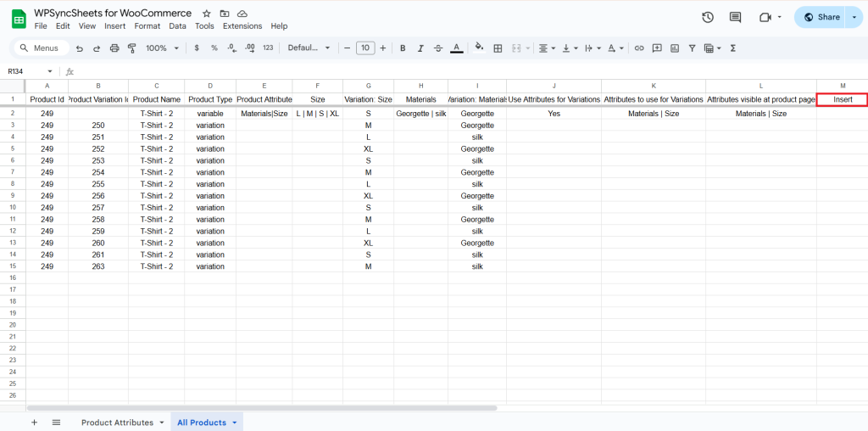This screenshot has width=868, height=431.
Task: Star the WPSyncSheets document
Action: tap(207, 14)
